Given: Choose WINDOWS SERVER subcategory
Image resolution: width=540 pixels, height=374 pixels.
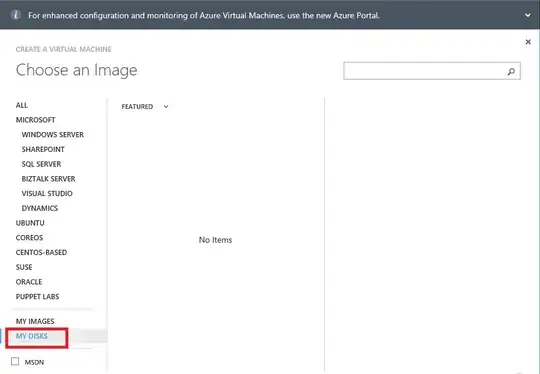Looking at the screenshot, I should 53,135.
